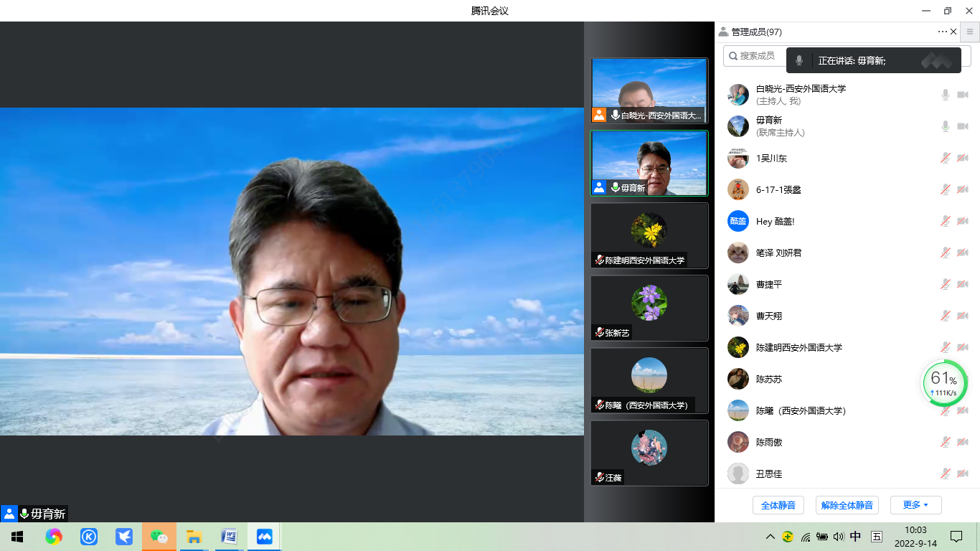
Task: Toggle camera for 曹捷平 in member list
Action: pos(963,284)
